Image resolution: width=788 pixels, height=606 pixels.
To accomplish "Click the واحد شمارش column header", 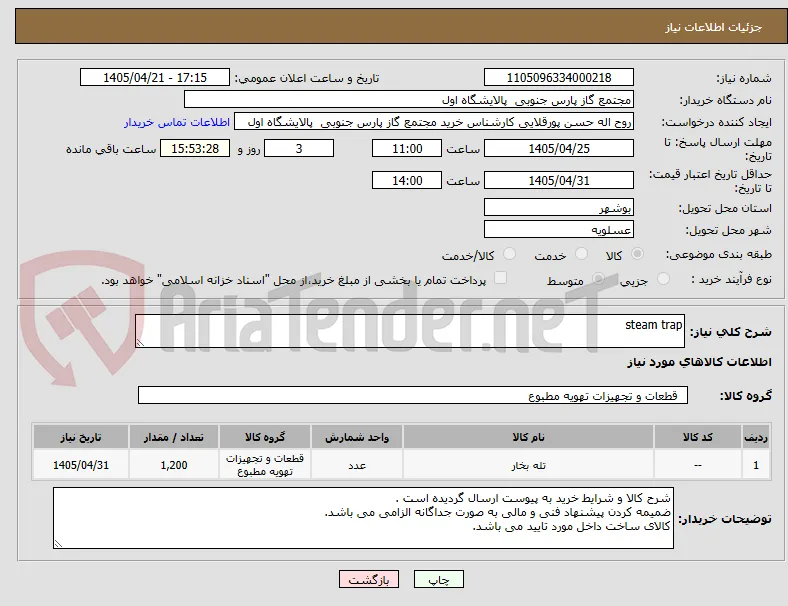I will (357, 437).
